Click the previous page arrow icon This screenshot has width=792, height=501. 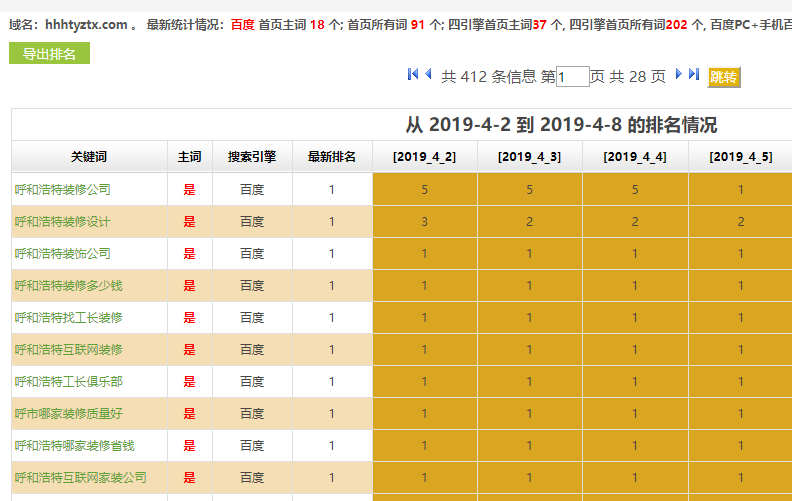(428, 74)
